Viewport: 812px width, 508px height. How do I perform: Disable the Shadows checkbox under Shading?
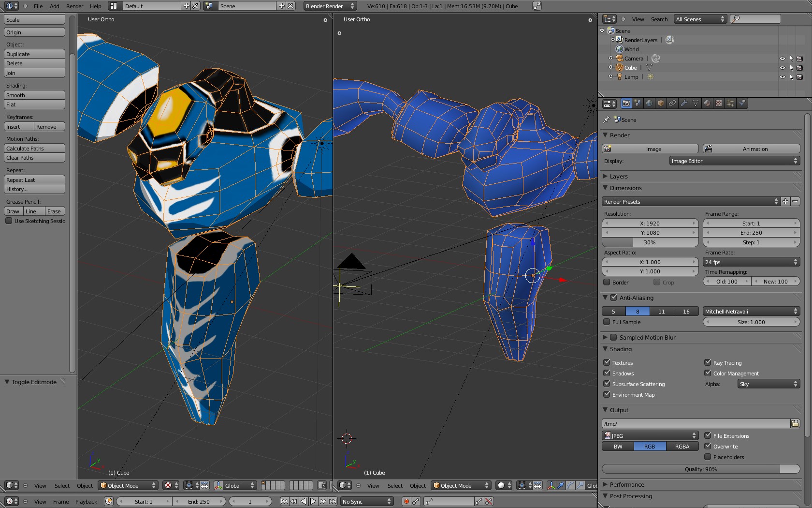click(x=607, y=373)
